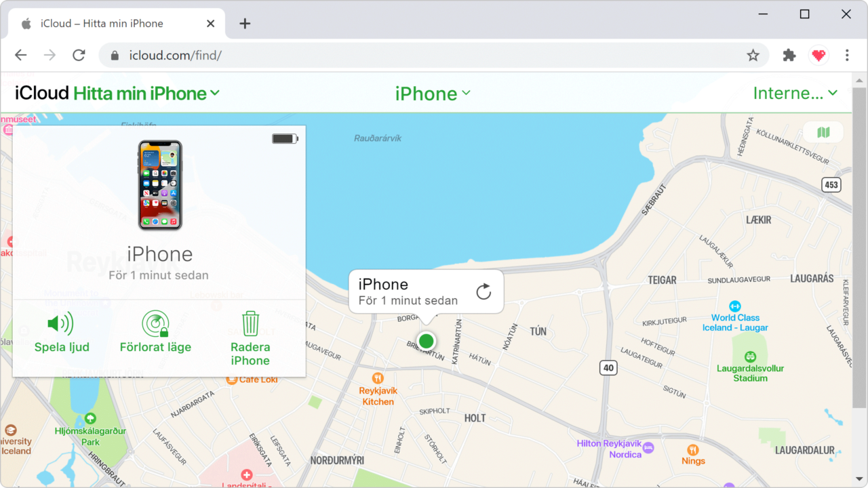Bookmark page with the star icon
The height and width of the screenshot is (488, 868).
pos(753,56)
